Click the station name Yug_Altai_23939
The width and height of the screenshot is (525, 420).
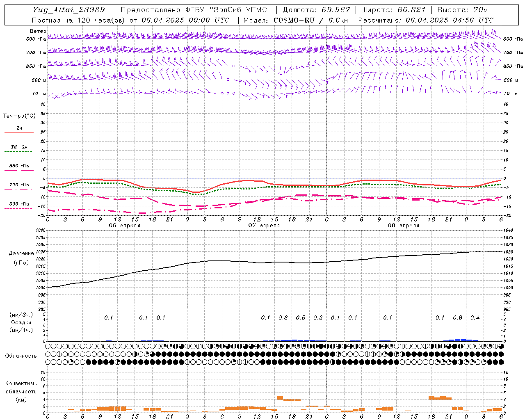(69, 10)
